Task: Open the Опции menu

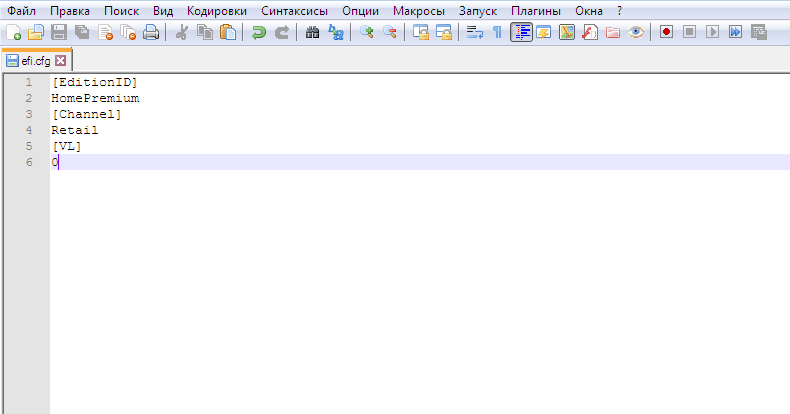Action: pos(361,11)
